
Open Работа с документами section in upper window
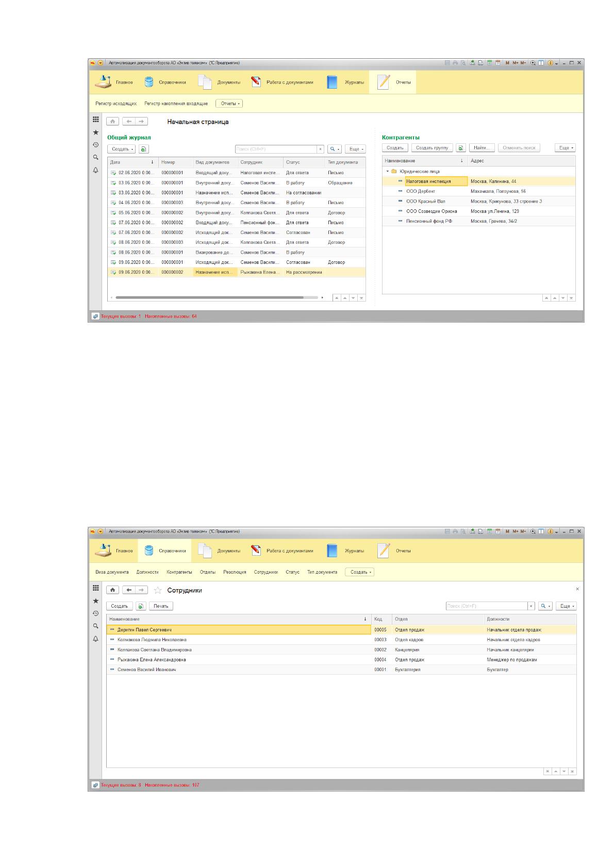pos(283,82)
